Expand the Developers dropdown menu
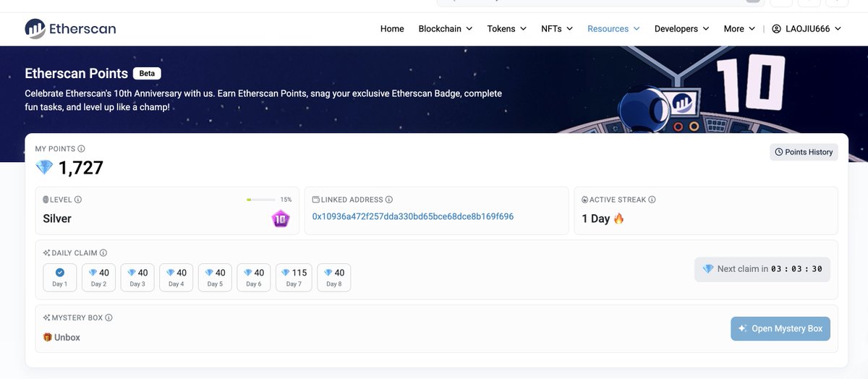 pos(682,29)
